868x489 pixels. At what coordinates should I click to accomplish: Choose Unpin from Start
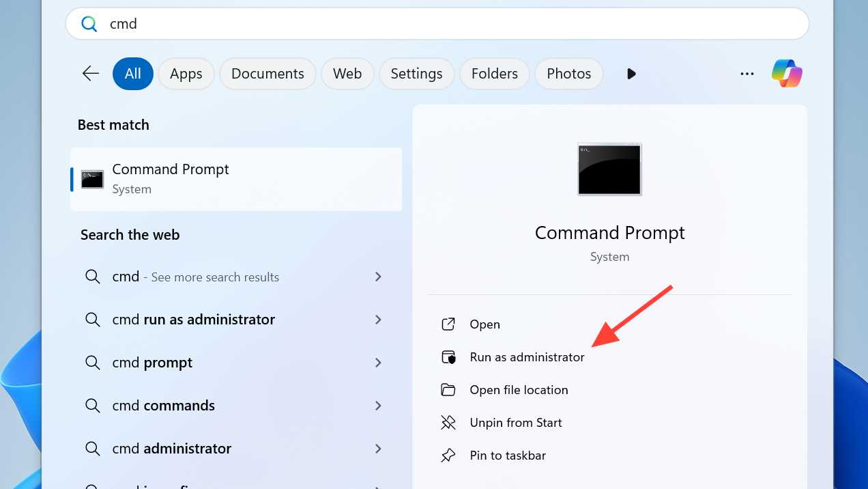(x=516, y=423)
